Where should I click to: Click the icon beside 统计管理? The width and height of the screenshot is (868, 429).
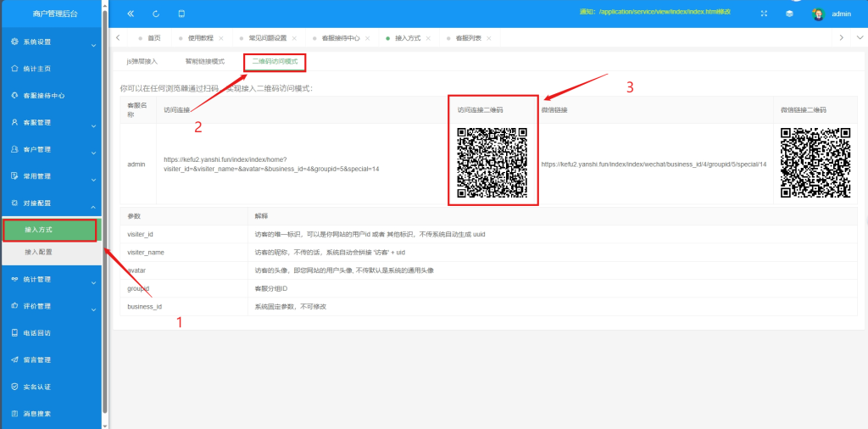tap(15, 280)
